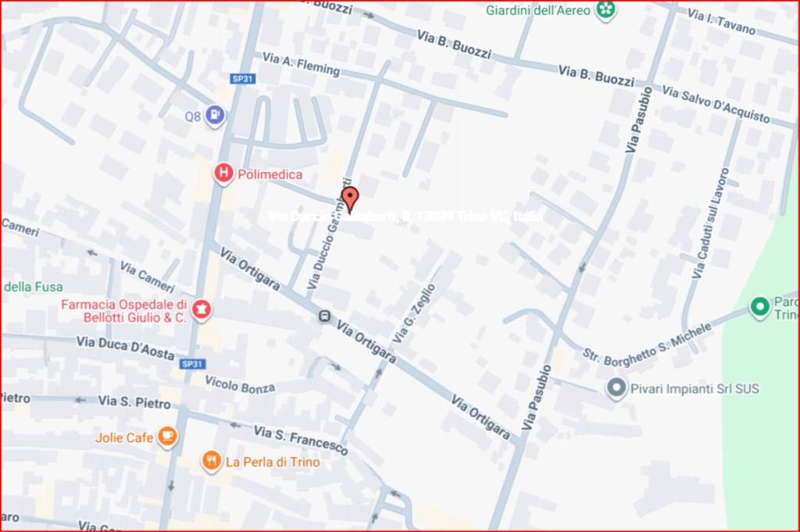Select the red location pin
The image size is (800, 532).
coord(349,199)
